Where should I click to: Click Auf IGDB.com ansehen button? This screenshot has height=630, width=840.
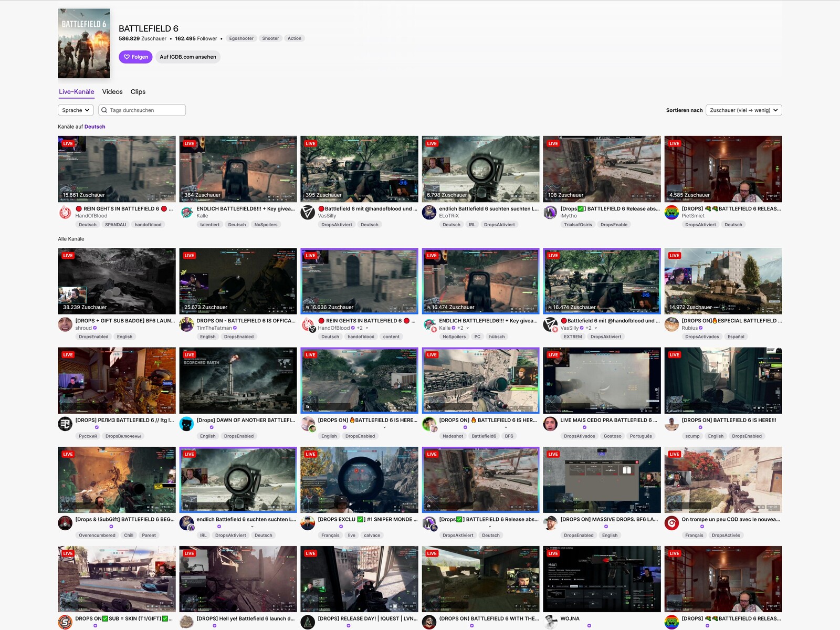pos(188,57)
